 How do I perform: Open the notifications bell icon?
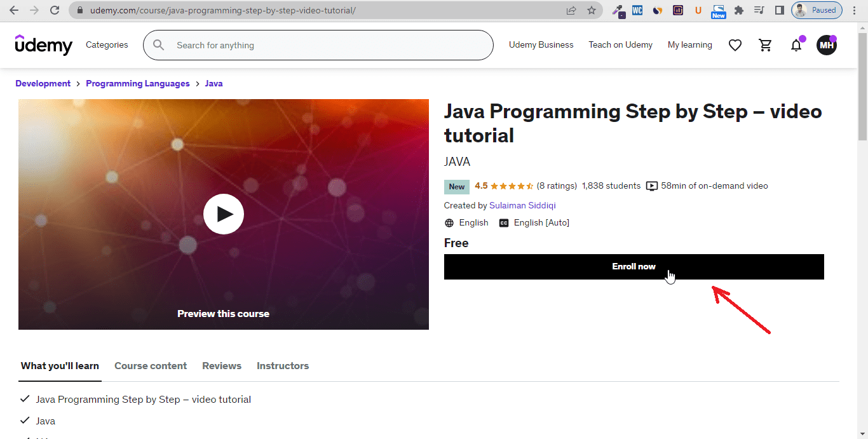point(796,45)
